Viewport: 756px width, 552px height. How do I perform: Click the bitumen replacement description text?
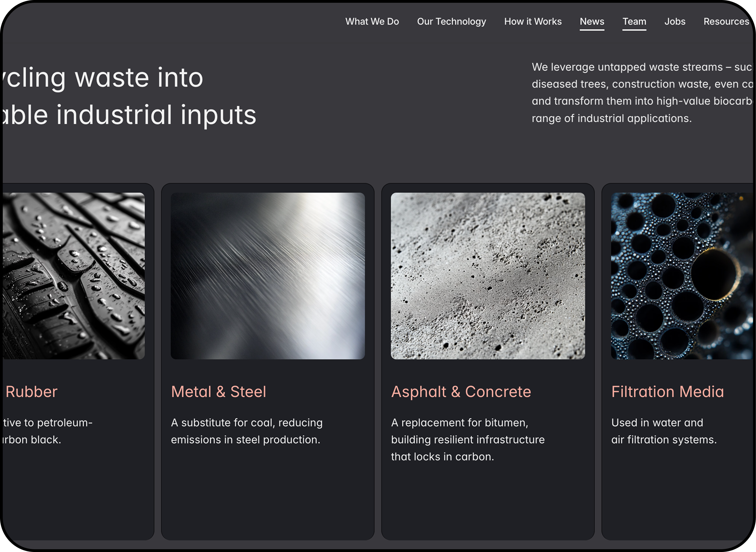[x=467, y=439]
